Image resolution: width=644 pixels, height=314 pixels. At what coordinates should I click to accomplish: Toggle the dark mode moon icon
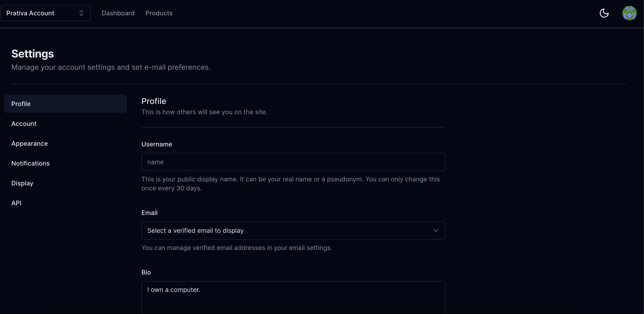tap(604, 13)
